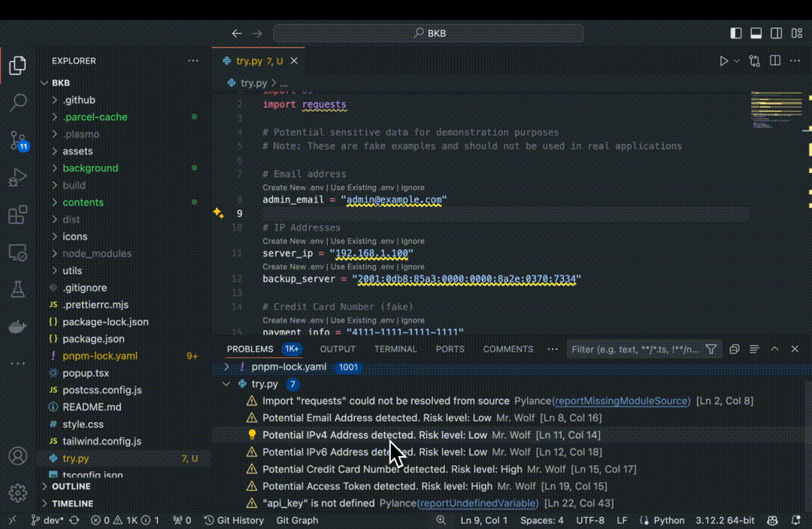Run the Python file with play button
The width and height of the screenshot is (812, 529).
click(x=723, y=61)
